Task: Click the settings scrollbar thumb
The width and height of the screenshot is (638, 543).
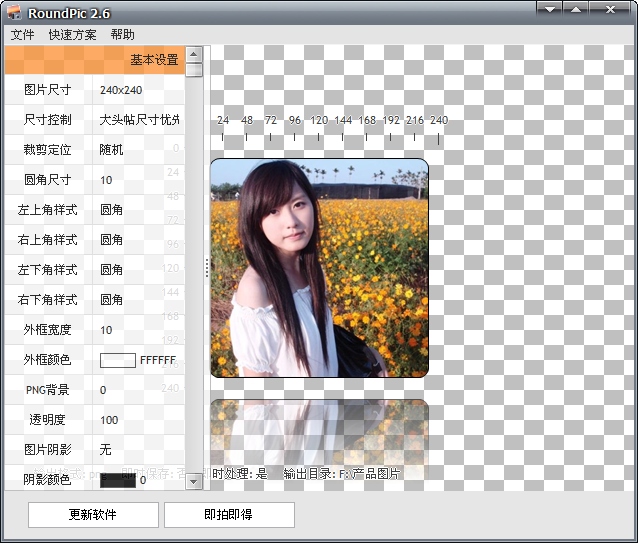Action: pyautogui.click(x=194, y=70)
